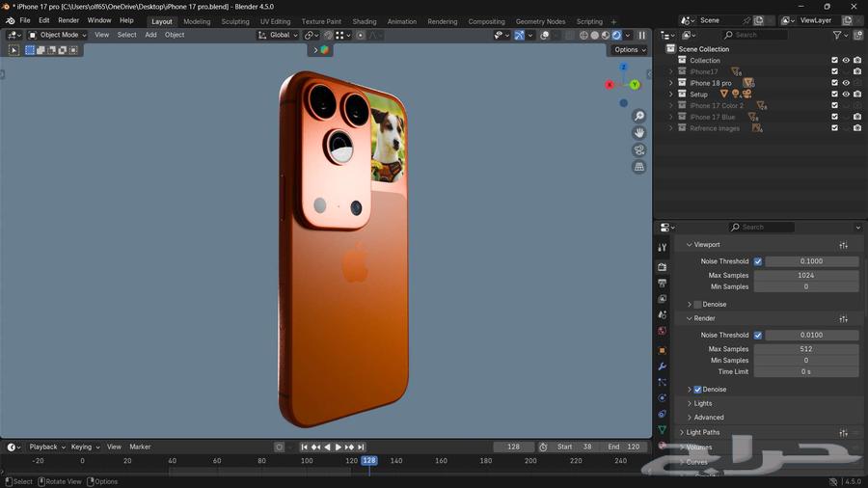Open the Render menu
The image size is (868, 488).
pyautogui.click(x=68, y=20)
